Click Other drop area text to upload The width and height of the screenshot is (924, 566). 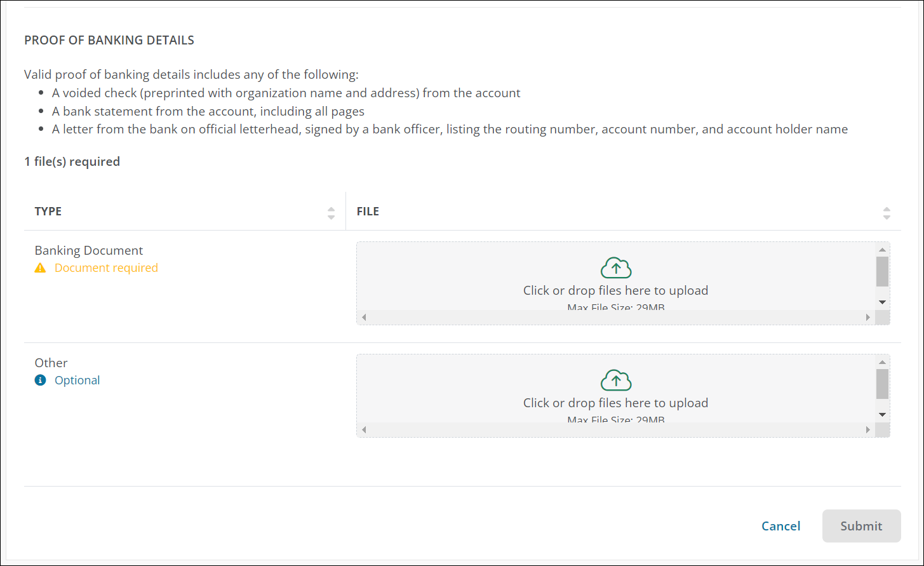pos(615,403)
